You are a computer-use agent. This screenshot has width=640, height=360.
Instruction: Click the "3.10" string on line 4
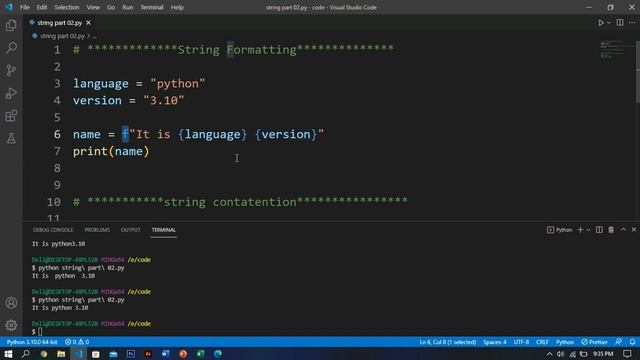coord(164,100)
